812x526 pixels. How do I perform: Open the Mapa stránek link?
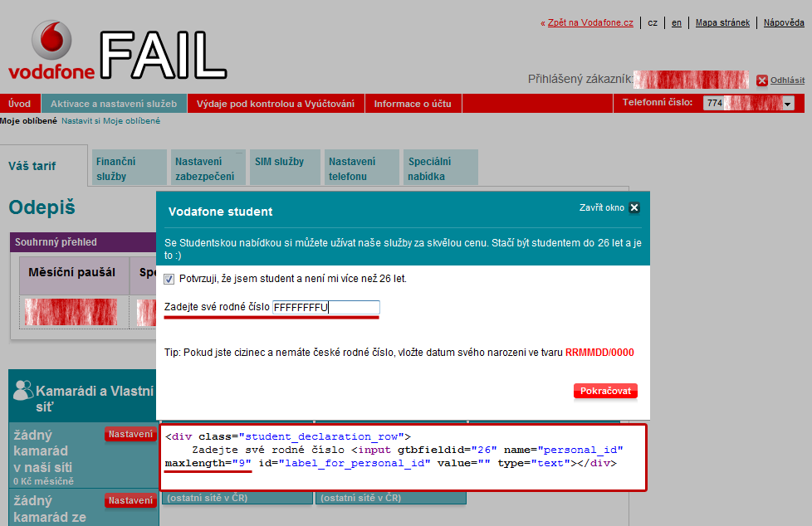[x=722, y=22]
